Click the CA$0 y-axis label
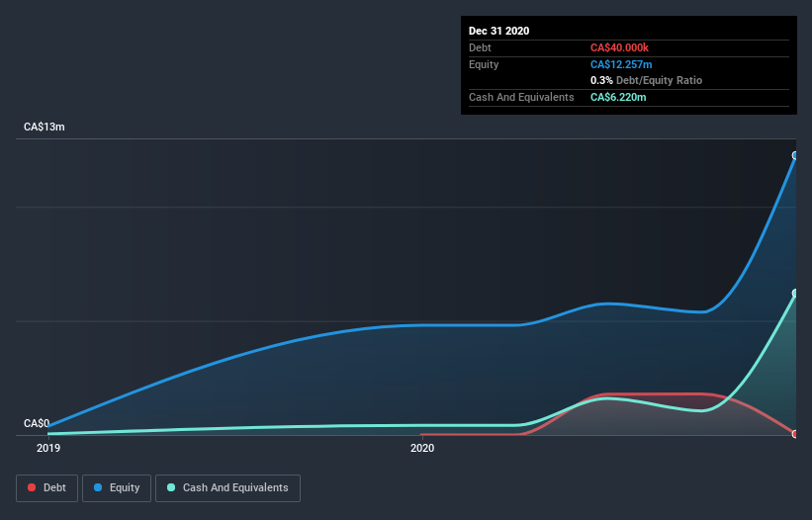Screen dimensions: 812x520 point(37,423)
